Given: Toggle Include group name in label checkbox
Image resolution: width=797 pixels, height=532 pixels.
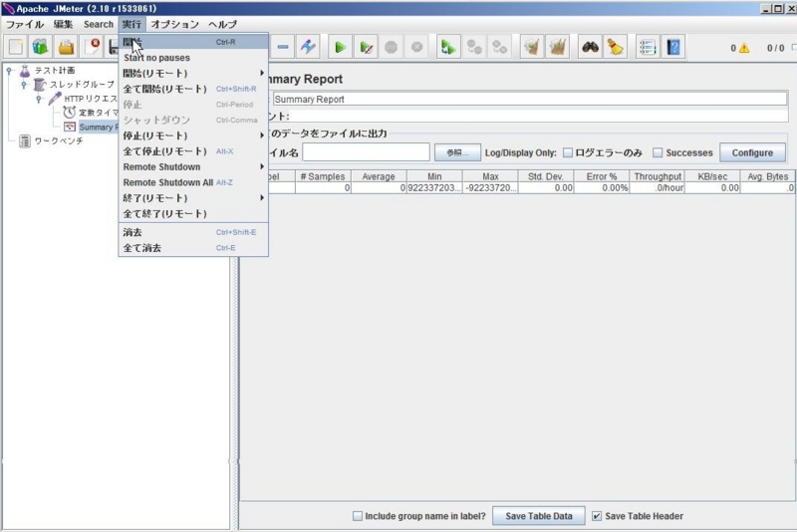Looking at the screenshot, I should coord(358,516).
